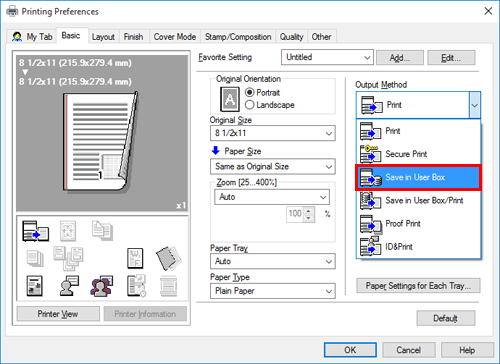
Task: Select Portrait orientation radio button
Action: pos(250,92)
